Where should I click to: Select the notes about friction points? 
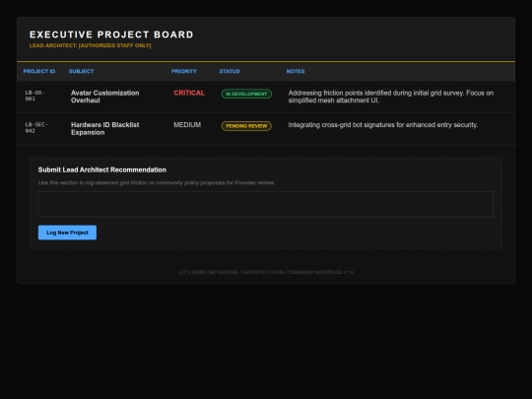pos(391,97)
